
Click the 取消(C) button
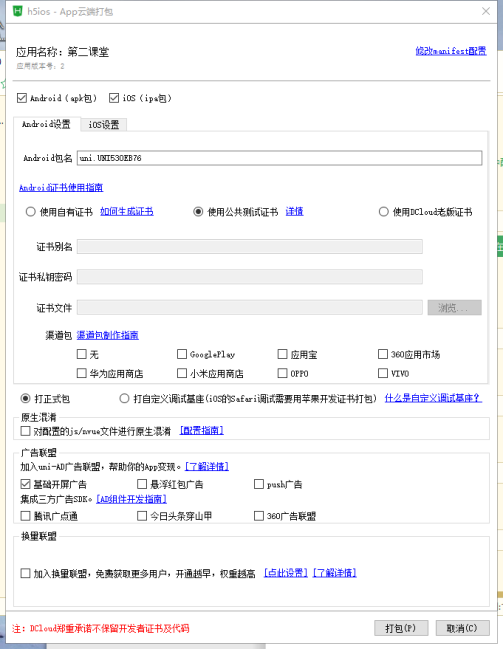click(x=462, y=628)
